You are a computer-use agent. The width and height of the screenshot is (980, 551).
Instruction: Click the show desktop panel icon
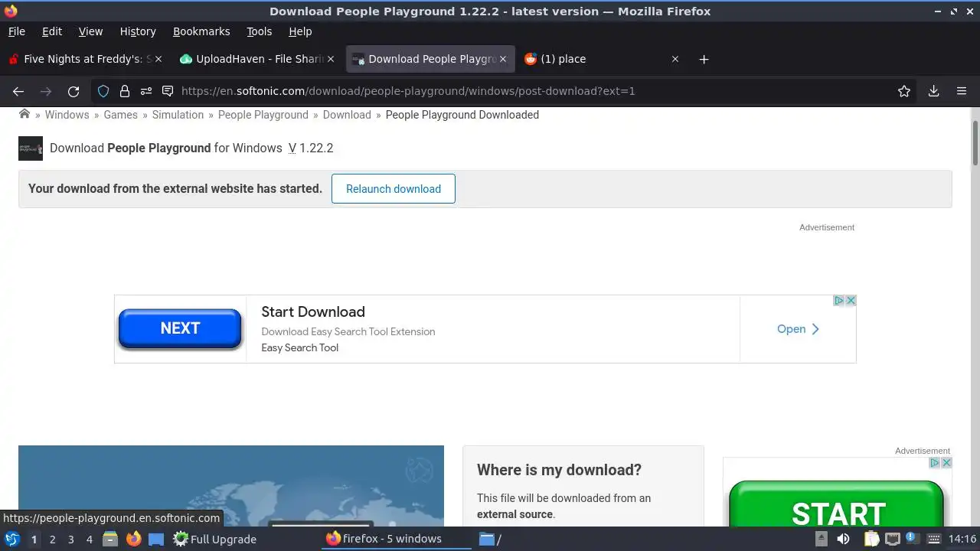coord(156,539)
